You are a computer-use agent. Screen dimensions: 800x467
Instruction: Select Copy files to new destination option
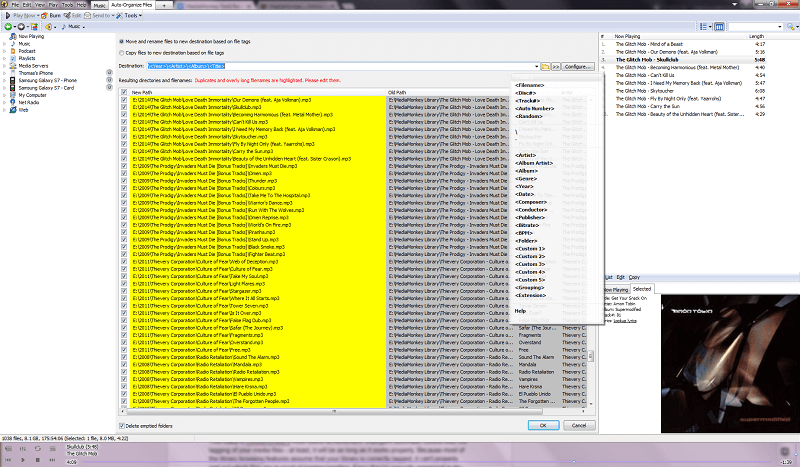point(121,53)
